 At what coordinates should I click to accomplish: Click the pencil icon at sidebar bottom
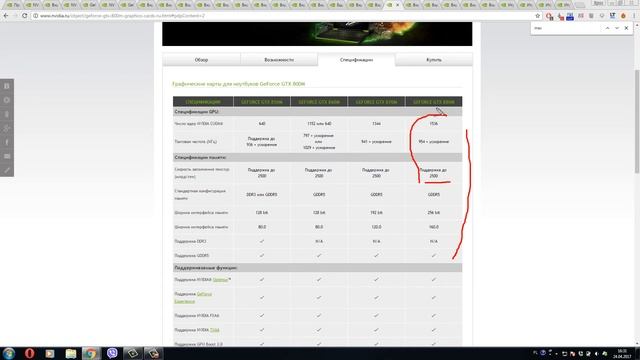click(x=7, y=170)
